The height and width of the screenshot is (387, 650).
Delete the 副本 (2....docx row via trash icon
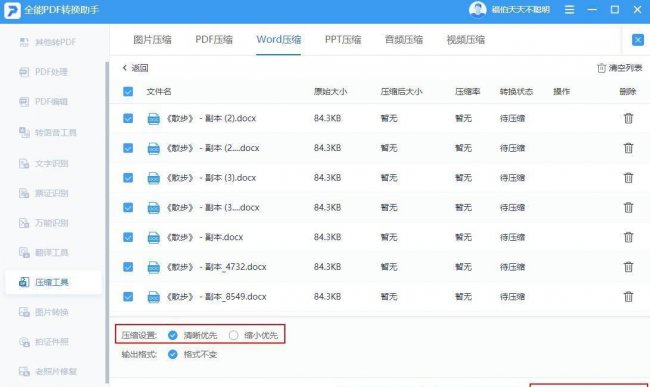coord(628,148)
